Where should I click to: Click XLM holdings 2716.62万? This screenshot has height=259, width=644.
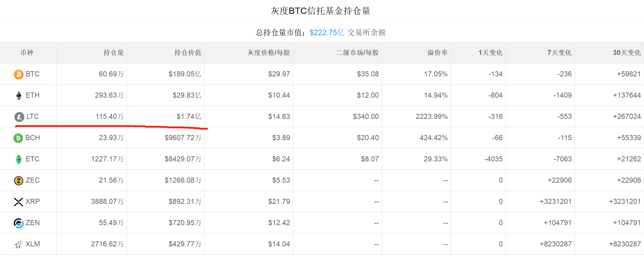tap(107, 244)
